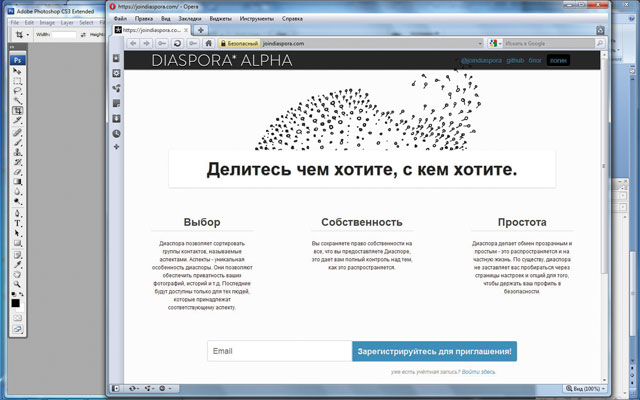Screen dimensions: 640x400
Task: Reload the page in Opera
Action: click(x=177, y=43)
